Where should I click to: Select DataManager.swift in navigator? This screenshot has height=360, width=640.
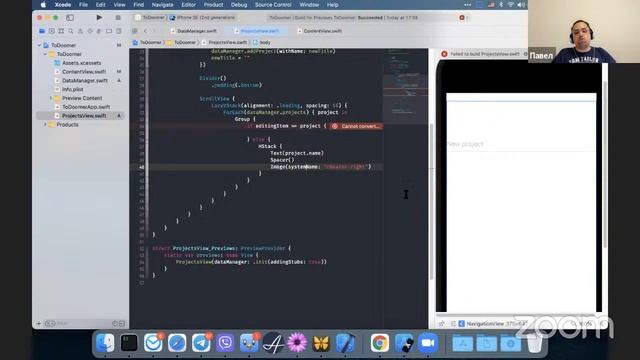tap(81, 81)
